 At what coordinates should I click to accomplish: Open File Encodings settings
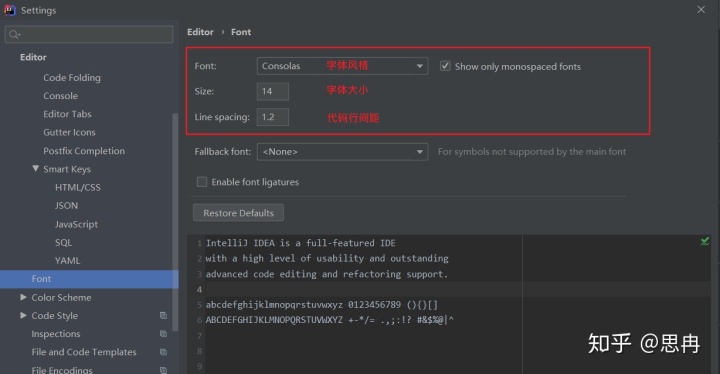coord(62,370)
